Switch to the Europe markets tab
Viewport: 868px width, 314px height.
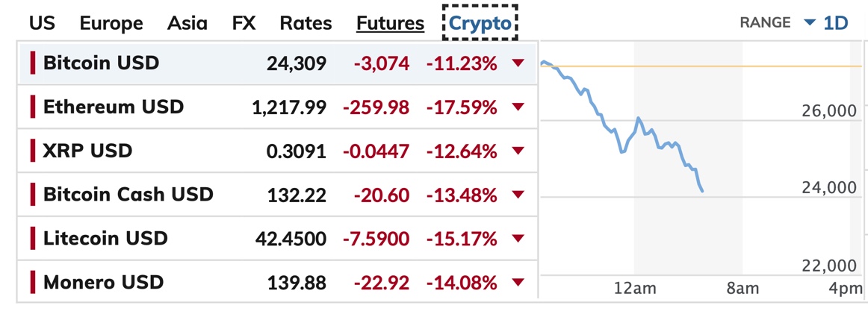coord(111,23)
